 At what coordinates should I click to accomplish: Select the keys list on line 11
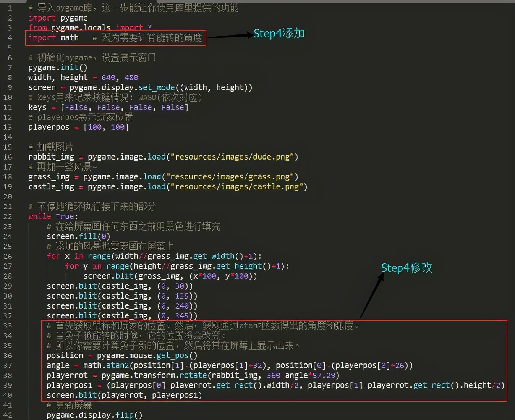point(108,107)
